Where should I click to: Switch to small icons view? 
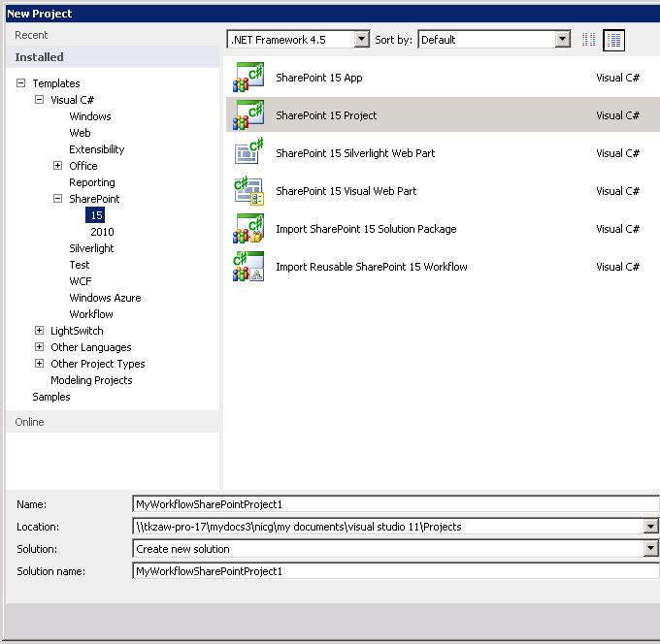pyautogui.click(x=588, y=40)
